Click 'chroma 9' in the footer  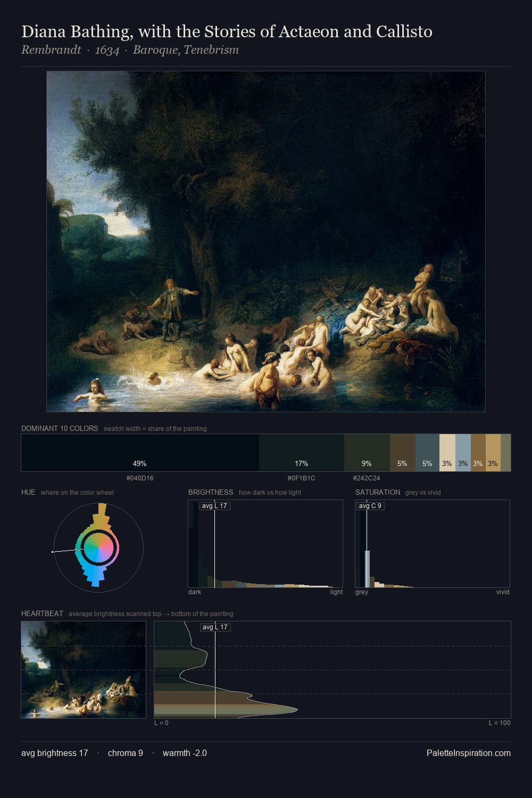(126, 753)
